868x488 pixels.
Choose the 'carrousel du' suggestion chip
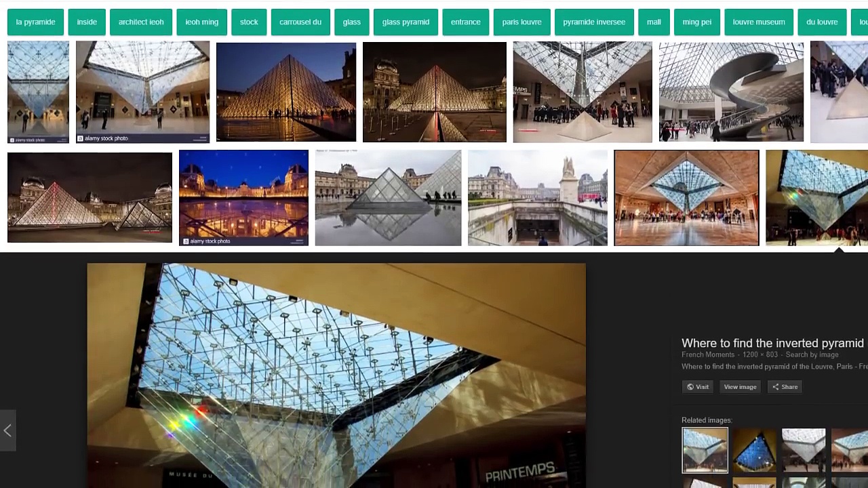(300, 22)
